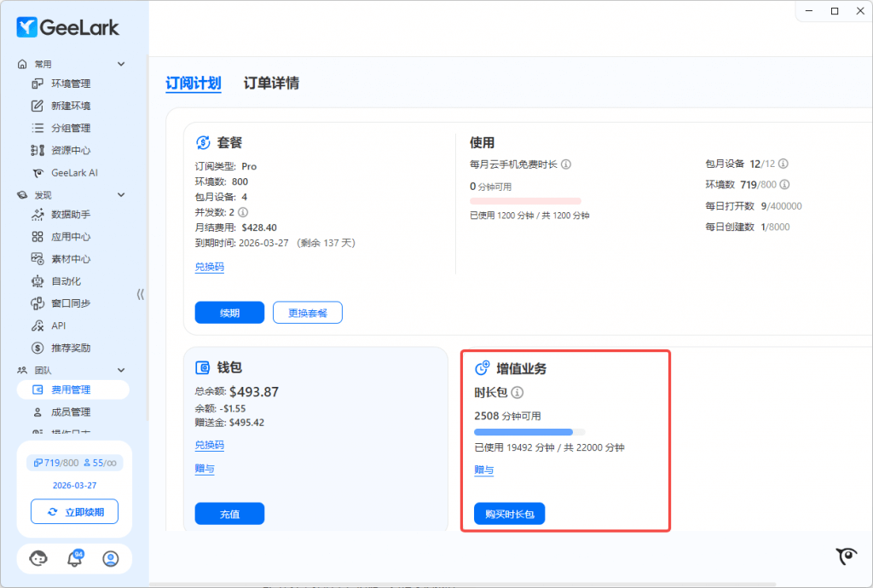The width and height of the screenshot is (873, 588).
Task: Collapse the sidebar with double-chevron handle
Action: [141, 294]
